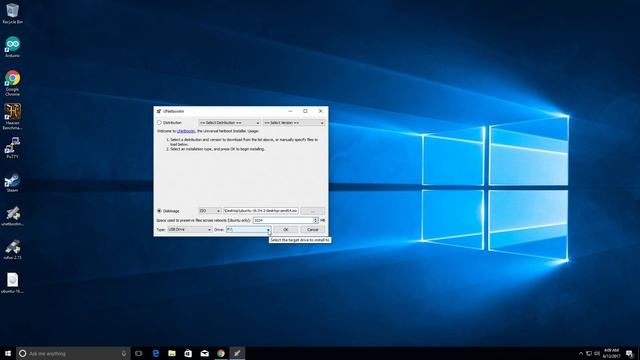Click the UNetbootin link in welcome text

click(186, 131)
